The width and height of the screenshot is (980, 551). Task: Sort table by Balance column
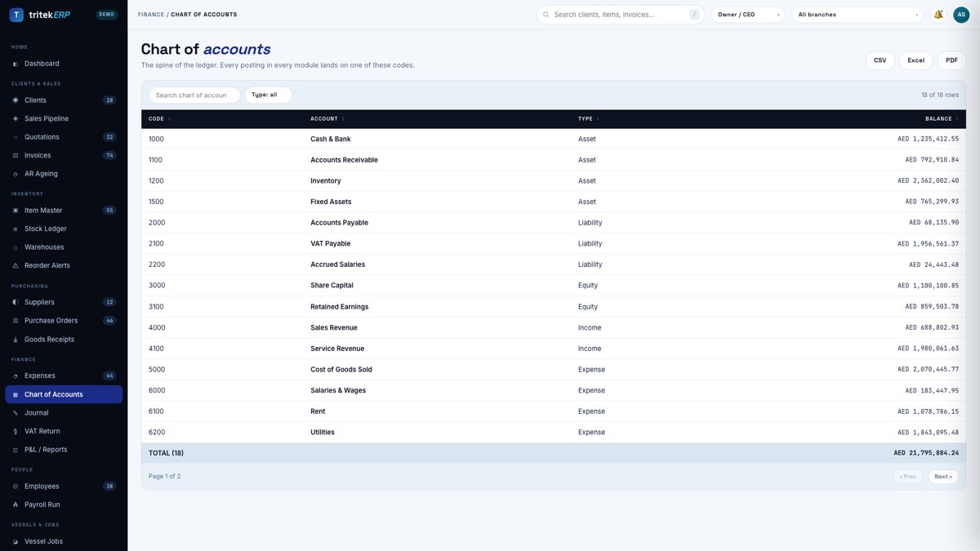coord(942,119)
